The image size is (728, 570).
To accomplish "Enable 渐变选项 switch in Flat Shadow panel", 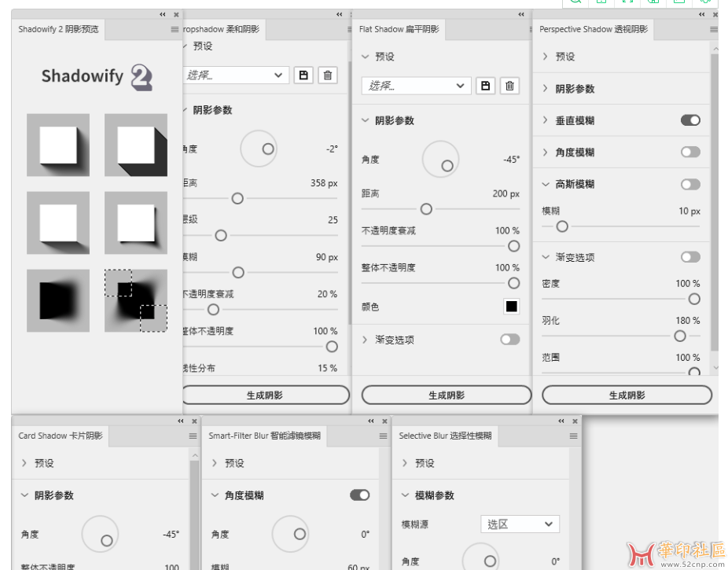I will [x=509, y=340].
